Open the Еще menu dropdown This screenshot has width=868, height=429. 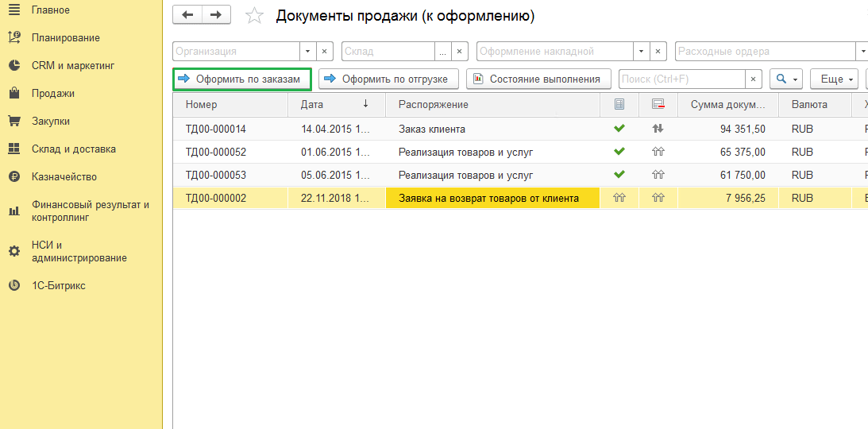[835, 79]
